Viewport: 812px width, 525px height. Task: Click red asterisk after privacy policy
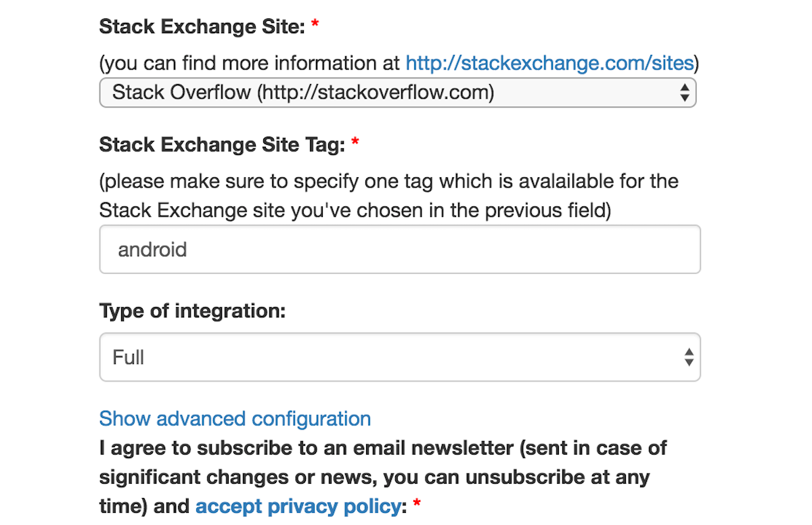pos(417,506)
